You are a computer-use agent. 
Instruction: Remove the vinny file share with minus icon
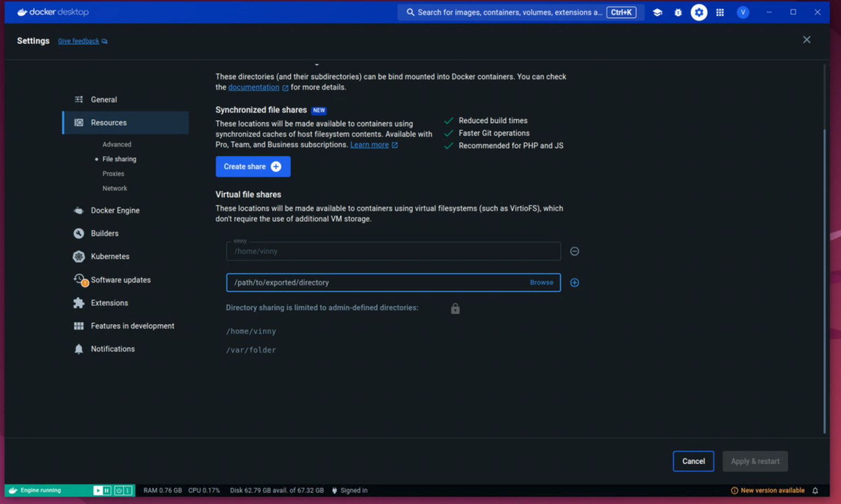tap(574, 251)
